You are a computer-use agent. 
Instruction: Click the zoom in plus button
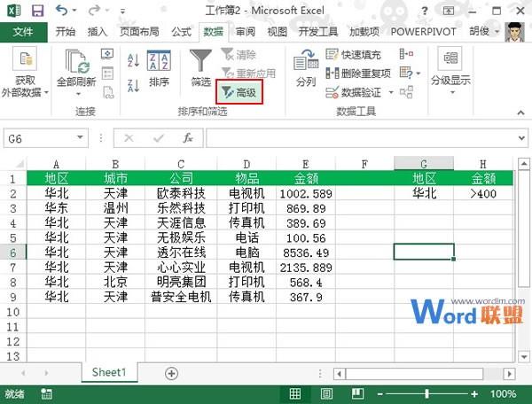(474, 394)
